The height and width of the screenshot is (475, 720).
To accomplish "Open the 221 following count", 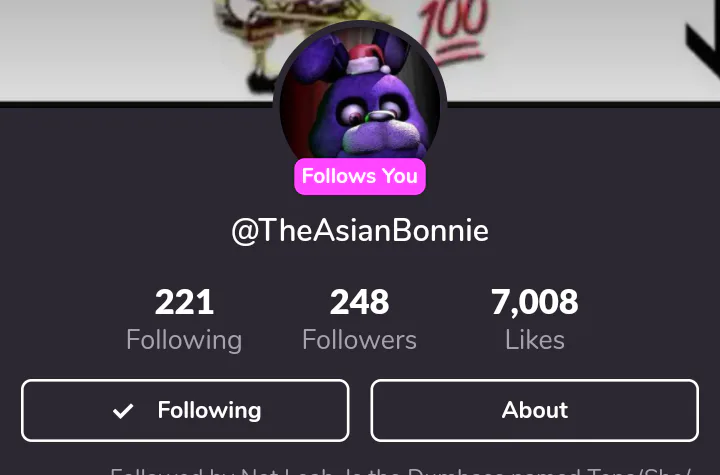I will pos(184,302).
